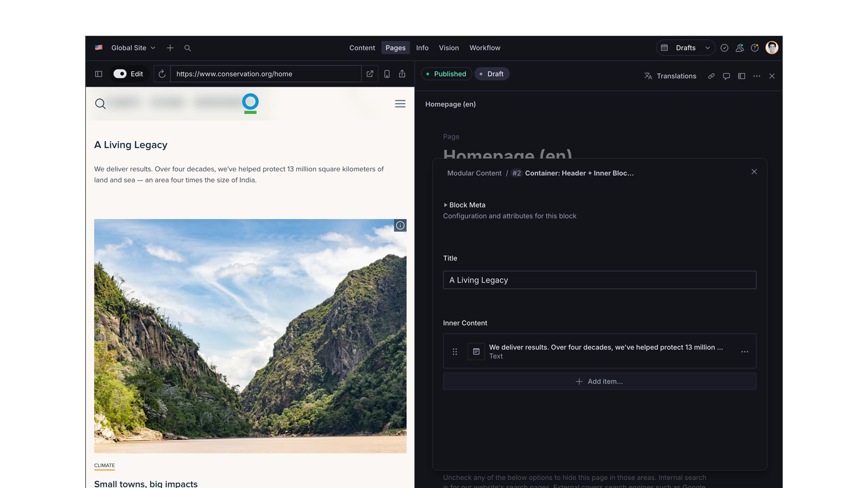Switch to the Pages tab

(395, 48)
